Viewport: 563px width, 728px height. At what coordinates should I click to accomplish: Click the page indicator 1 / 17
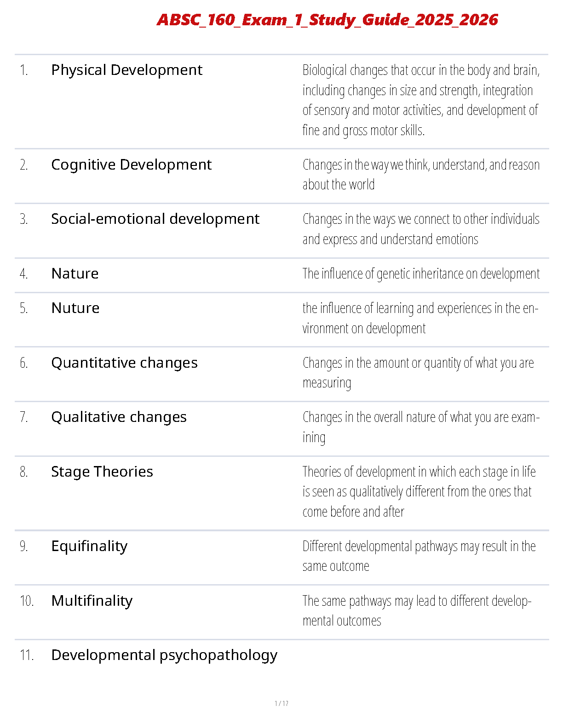pyautogui.click(x=281, y=703)
